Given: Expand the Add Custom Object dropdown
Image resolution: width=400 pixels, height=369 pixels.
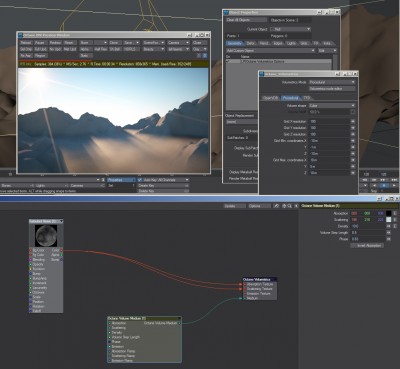Looking at the screenshot, I should click(x=270, y=51).
